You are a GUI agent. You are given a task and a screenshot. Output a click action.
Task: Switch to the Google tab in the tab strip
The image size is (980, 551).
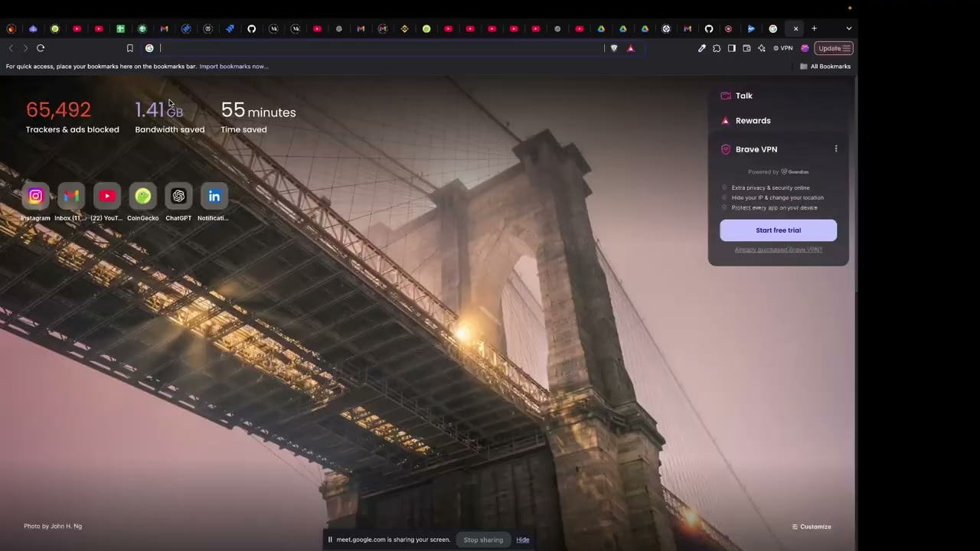773,28
